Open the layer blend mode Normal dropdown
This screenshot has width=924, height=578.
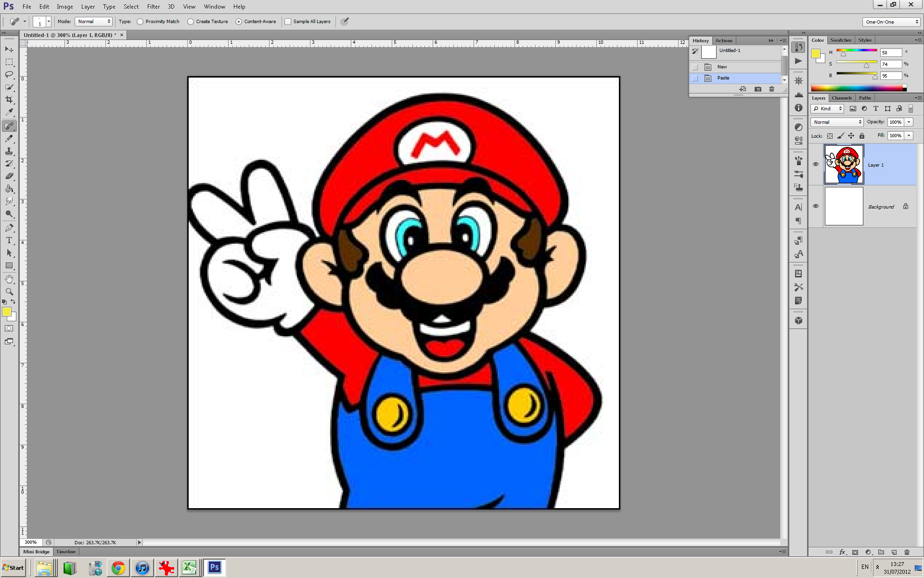[x=837, y=122]
